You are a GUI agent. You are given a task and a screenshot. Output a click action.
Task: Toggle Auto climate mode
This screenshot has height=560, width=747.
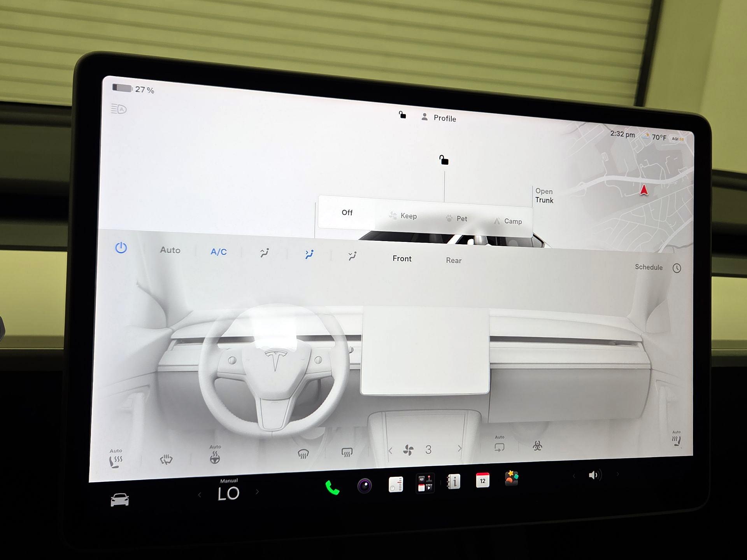coord(170,250)
